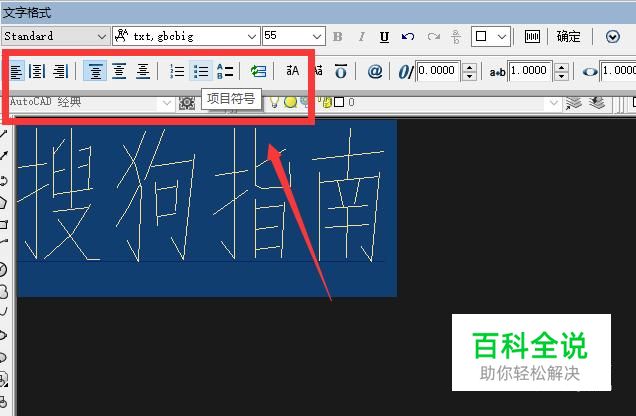Click the oblique angle icon

pos(405,72)
